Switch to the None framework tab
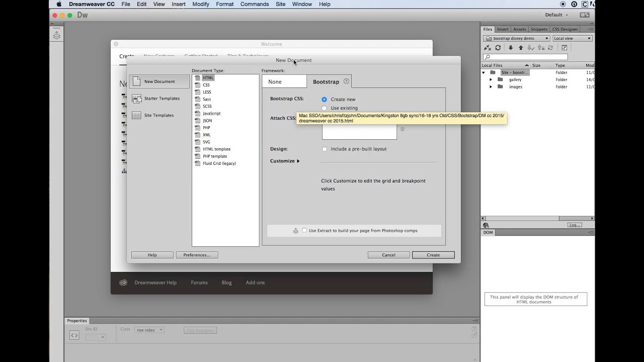644x362 pixels. pos(284,81)
